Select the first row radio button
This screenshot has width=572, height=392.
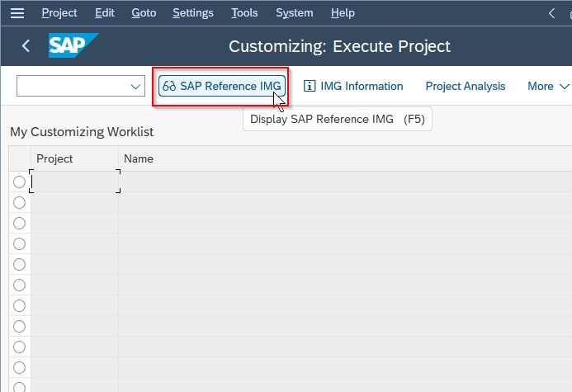pos(19,182)
